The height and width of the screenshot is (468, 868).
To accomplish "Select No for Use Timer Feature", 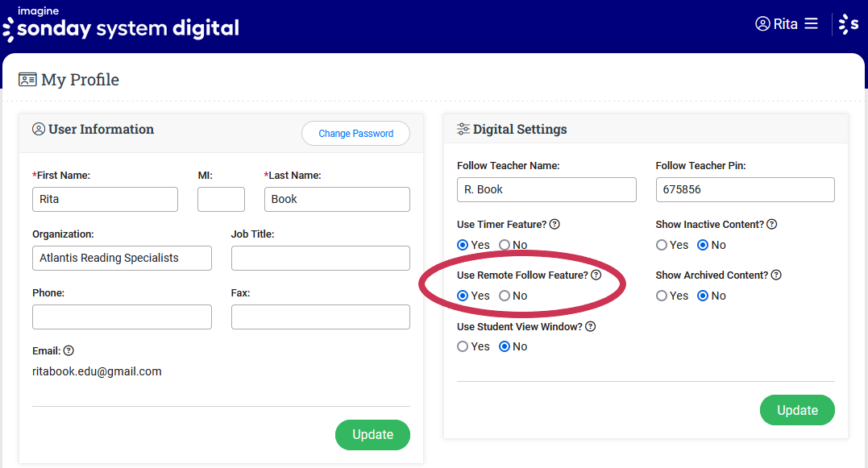I will (x=505, y=245).
